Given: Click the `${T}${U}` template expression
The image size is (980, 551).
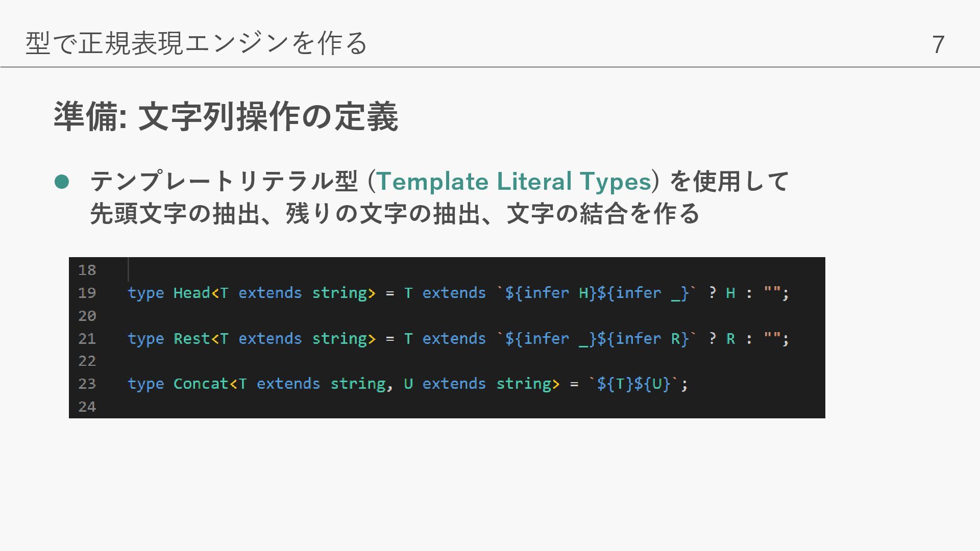Looking at the screenshot, I should click(633, 384).
